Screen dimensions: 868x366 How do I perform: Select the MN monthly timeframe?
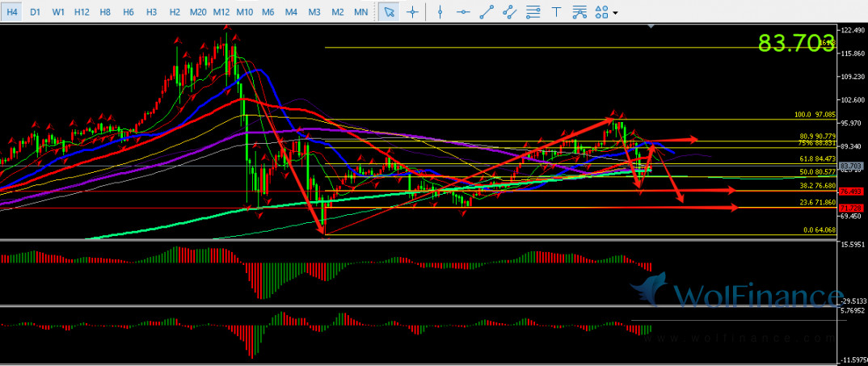coord(362,12)
